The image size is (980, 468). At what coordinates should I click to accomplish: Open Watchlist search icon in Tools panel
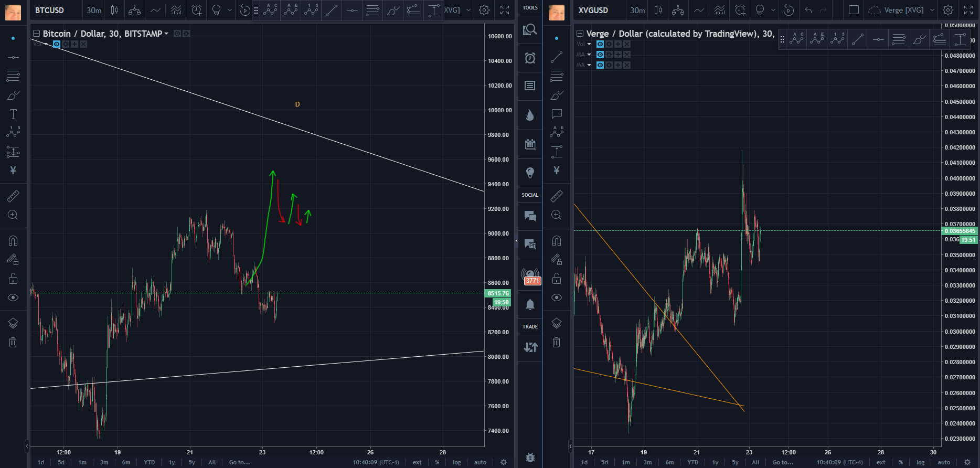(x=530, y=30)
